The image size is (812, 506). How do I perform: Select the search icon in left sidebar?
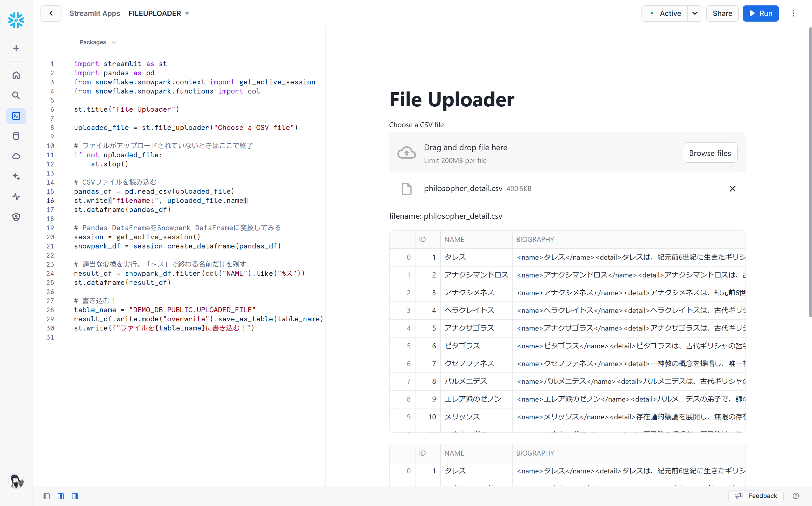(x=16, y=95)
